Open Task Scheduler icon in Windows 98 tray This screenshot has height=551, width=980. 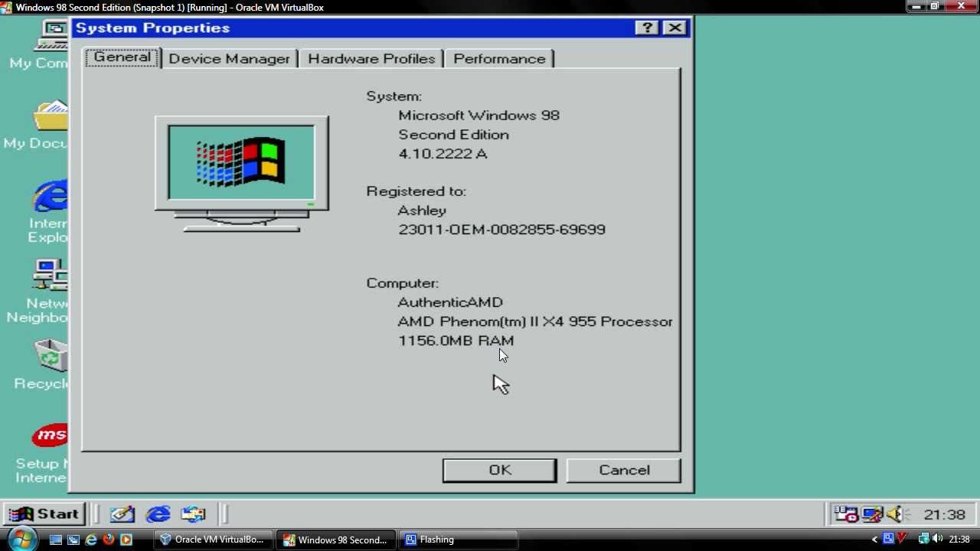846,514
